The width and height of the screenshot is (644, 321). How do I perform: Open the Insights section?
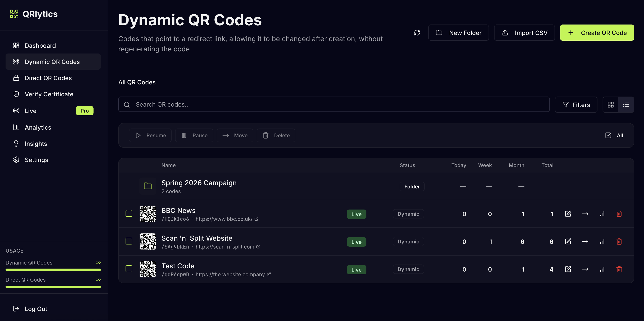click(x=36, y=143)
